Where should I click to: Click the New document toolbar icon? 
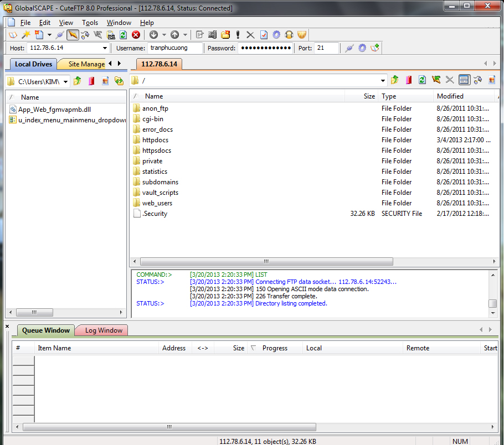(39, 35)
